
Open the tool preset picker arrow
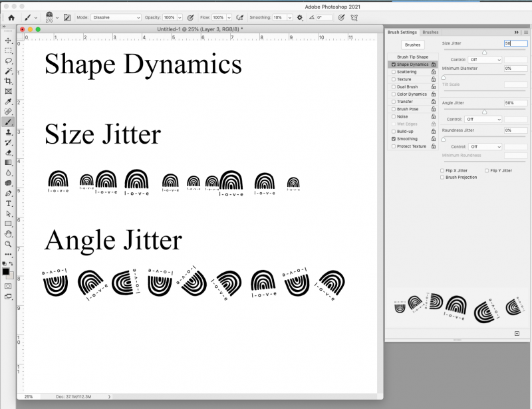(x=36, y=18)
